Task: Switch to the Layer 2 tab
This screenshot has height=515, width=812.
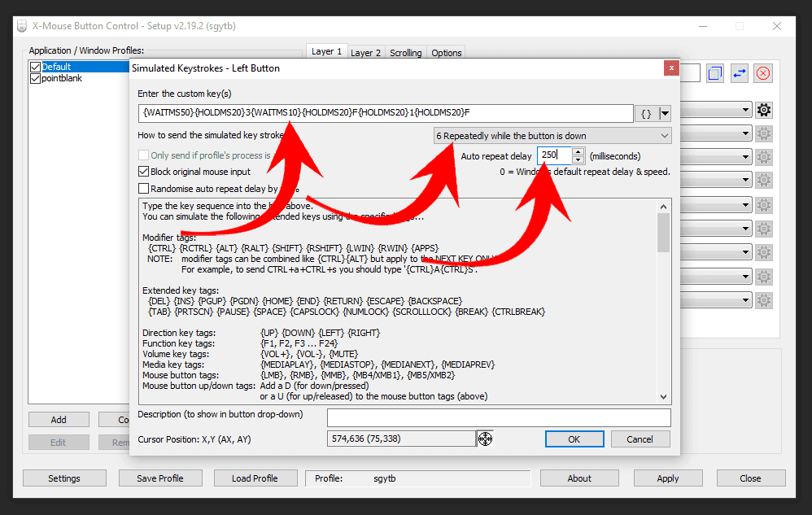Action: point(365,53)
